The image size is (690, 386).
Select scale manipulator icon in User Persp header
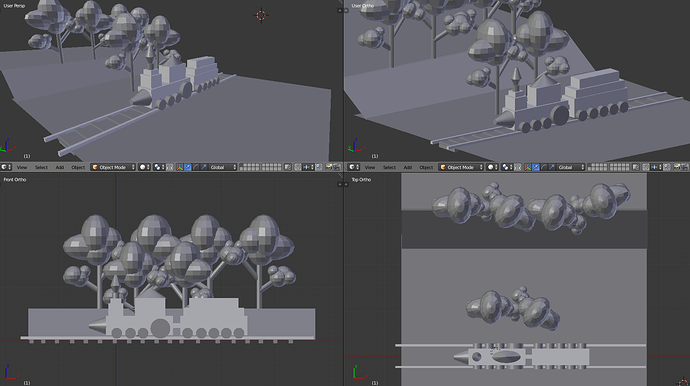coord(204,167)
